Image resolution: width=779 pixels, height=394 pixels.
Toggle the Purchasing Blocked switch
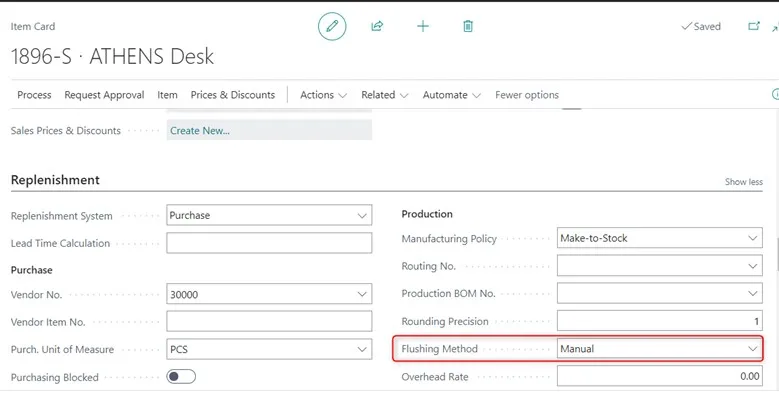[181, 377]
